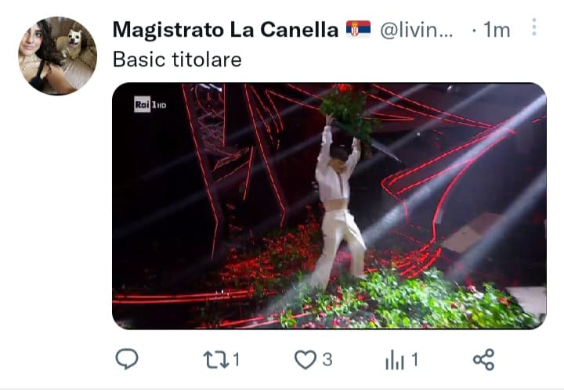Click the view count of 1
The height and width of the screenshot is (392, 564).
pos(414,360)
